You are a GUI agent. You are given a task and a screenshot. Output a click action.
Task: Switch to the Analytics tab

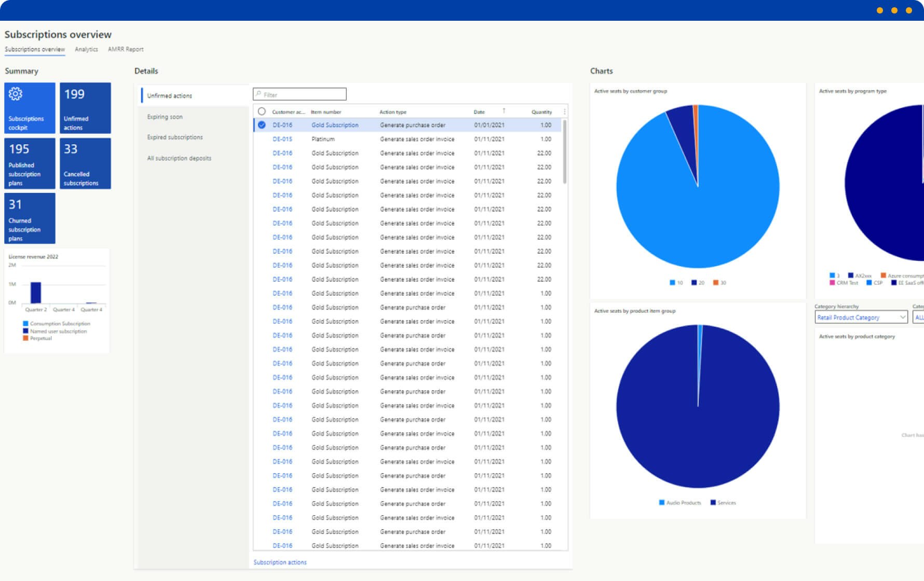coord(86,49)
